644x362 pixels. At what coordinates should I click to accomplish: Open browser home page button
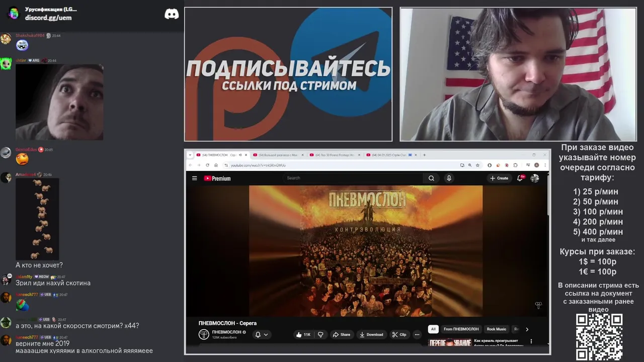216,165
